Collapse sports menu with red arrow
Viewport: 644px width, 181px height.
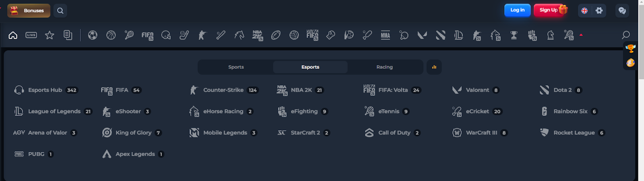coord(581,35)
